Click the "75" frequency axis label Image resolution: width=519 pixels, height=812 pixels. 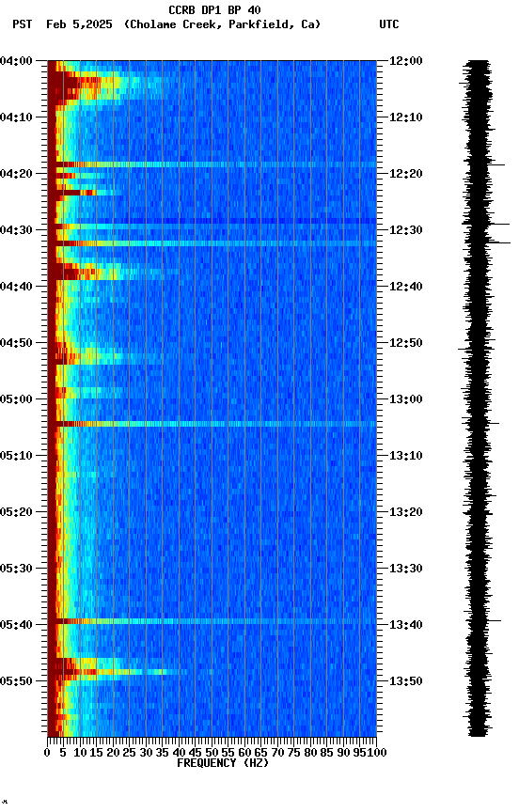(293, 754)
